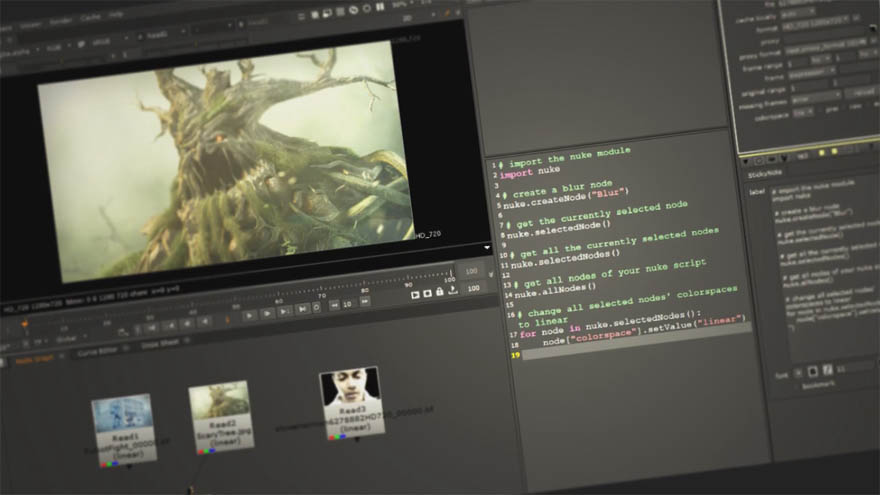Click the capture icon beside the lock

click(428, 294)
